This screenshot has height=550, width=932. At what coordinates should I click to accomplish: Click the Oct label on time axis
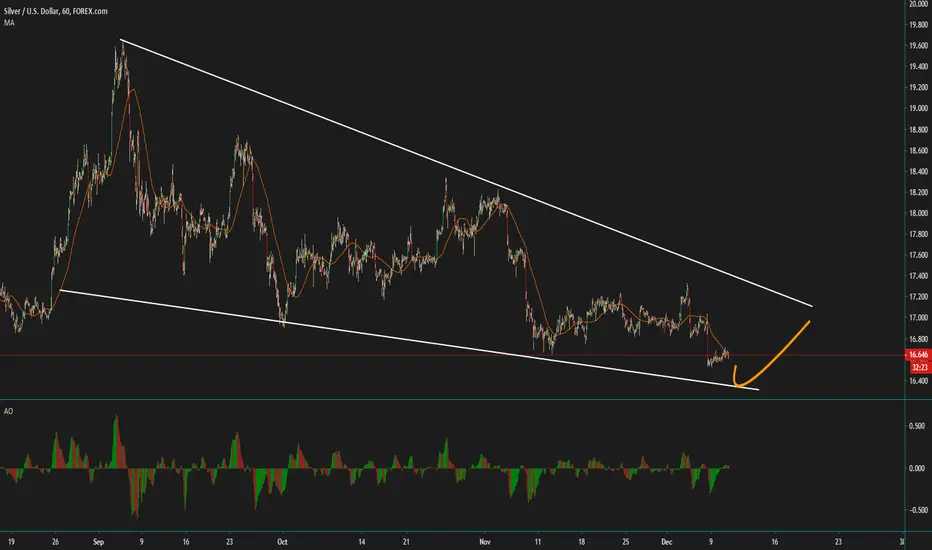click(x=282, y=542)
